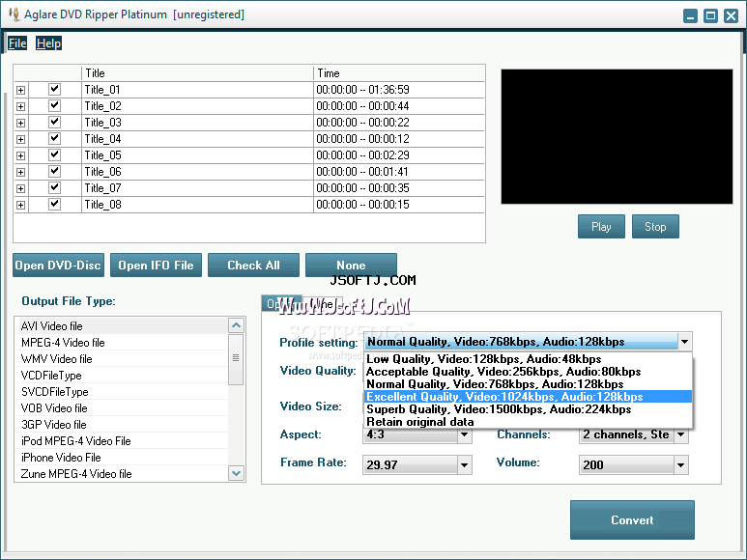Select the Title_01 row text

click(101, 90)
